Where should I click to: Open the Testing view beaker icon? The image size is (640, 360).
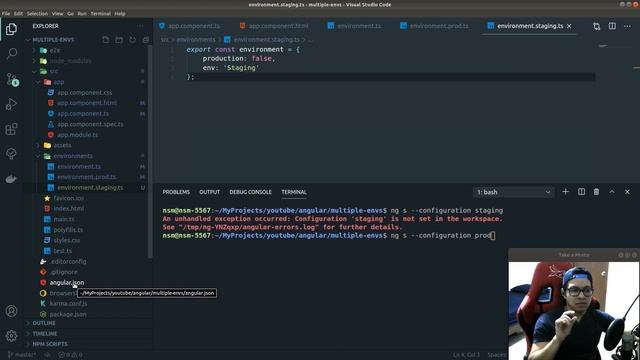11,154
